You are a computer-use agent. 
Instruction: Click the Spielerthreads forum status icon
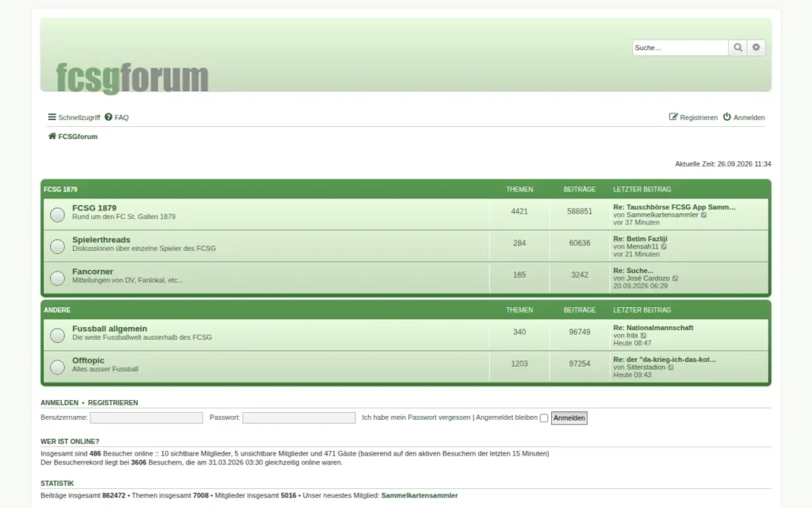coord(57,246)
